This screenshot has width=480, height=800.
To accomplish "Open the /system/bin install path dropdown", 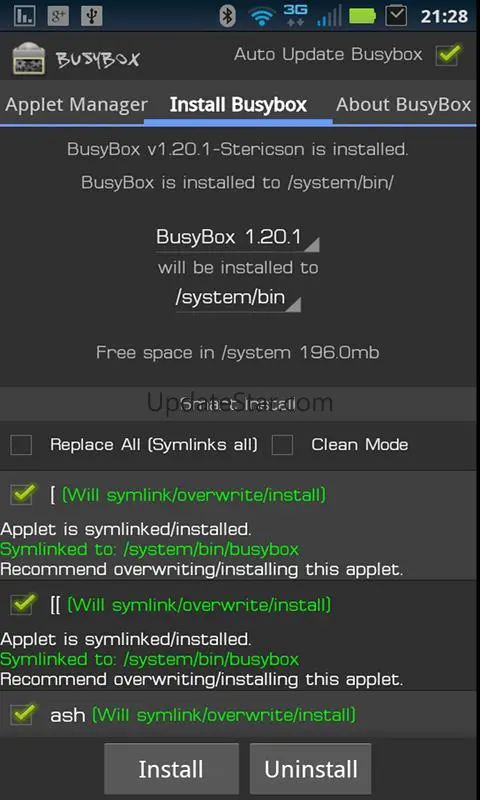I will click(x=238, y=298).
